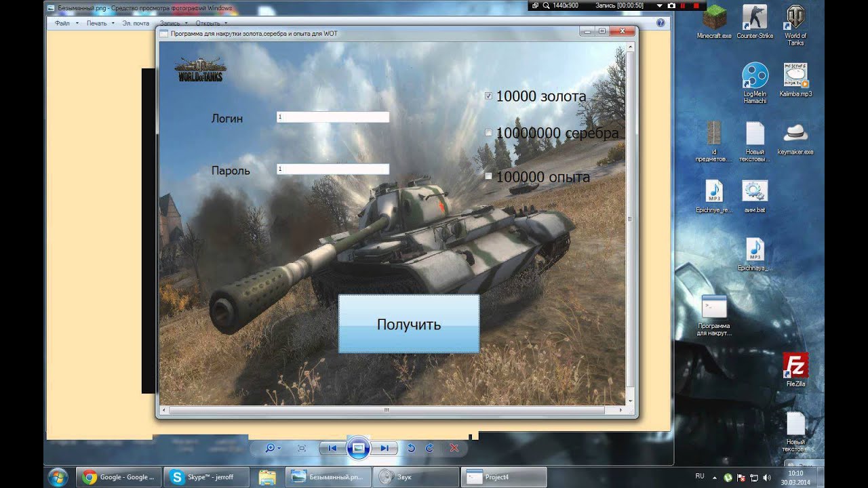Select the 'Новый текстовы...' desktop document icon
This screenshot has height=488, width=868.
[755, 141]
